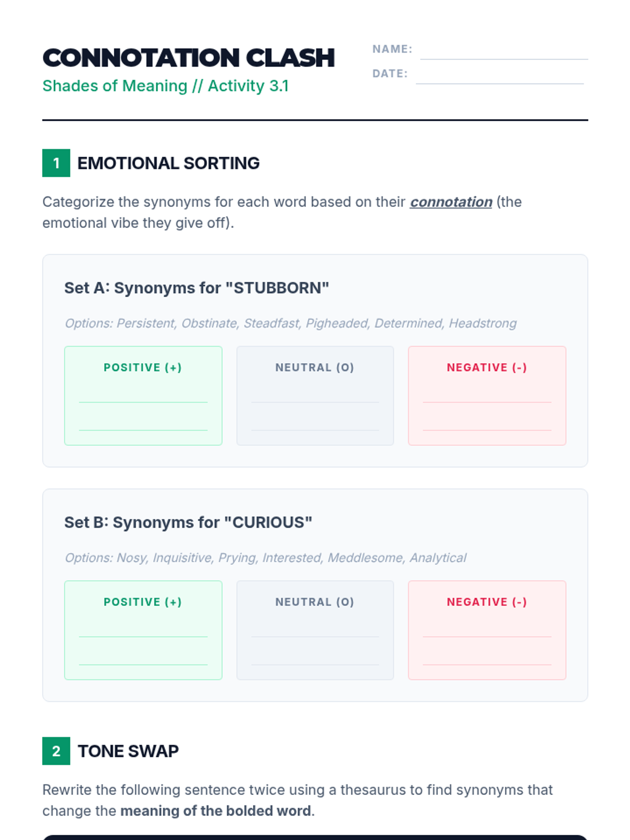Click the underlined connotation link
This screenshot has height=840, width=630.
(450, 202)
